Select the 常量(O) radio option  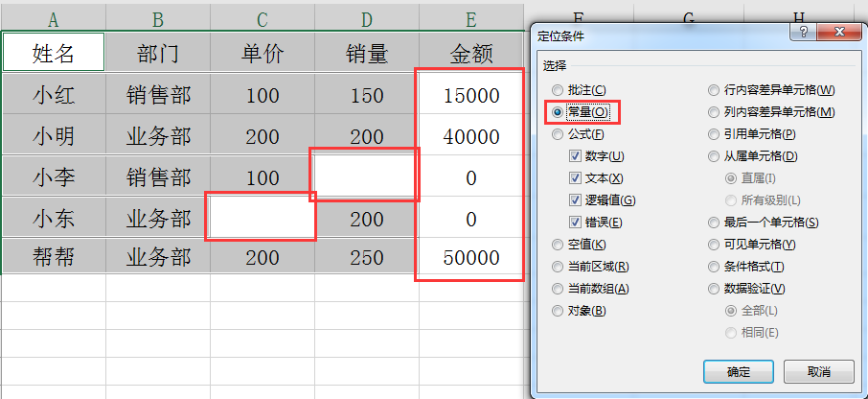[580, 112]
